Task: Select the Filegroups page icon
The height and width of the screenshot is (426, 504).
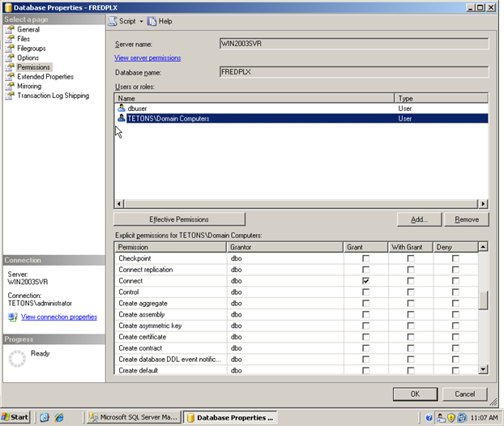Action: point(10,49)
